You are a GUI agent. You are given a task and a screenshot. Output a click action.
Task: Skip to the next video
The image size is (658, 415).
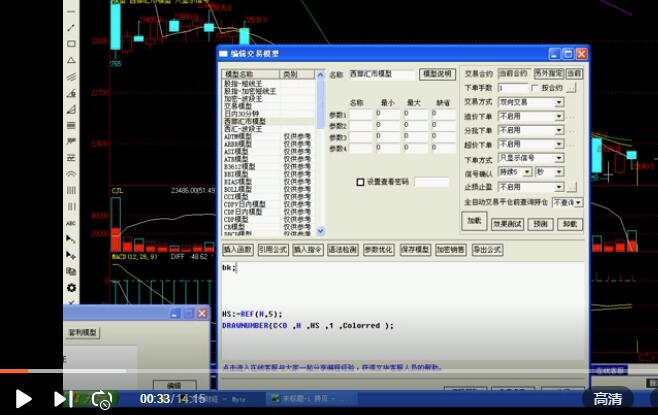(60, 399)
